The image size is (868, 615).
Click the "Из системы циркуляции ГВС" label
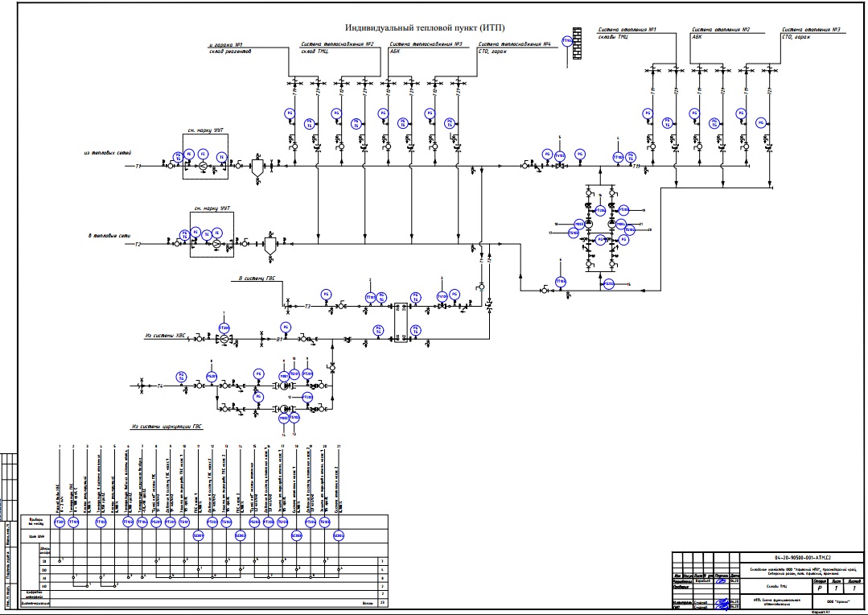coord(167,427)
